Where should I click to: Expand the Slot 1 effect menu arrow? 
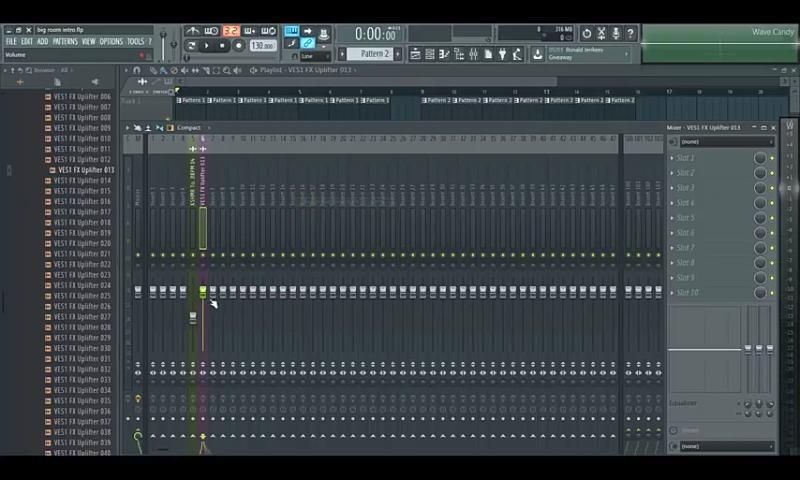tap(672, 158)
